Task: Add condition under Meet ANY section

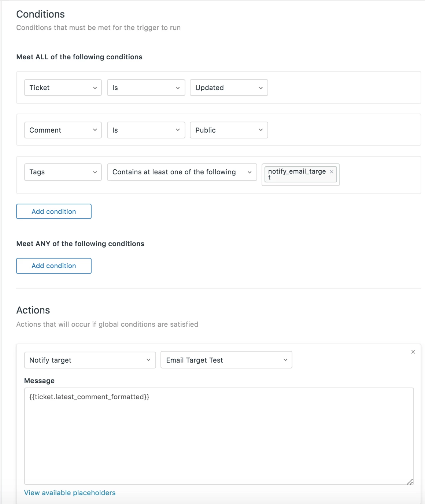Action: coord(54,266)
